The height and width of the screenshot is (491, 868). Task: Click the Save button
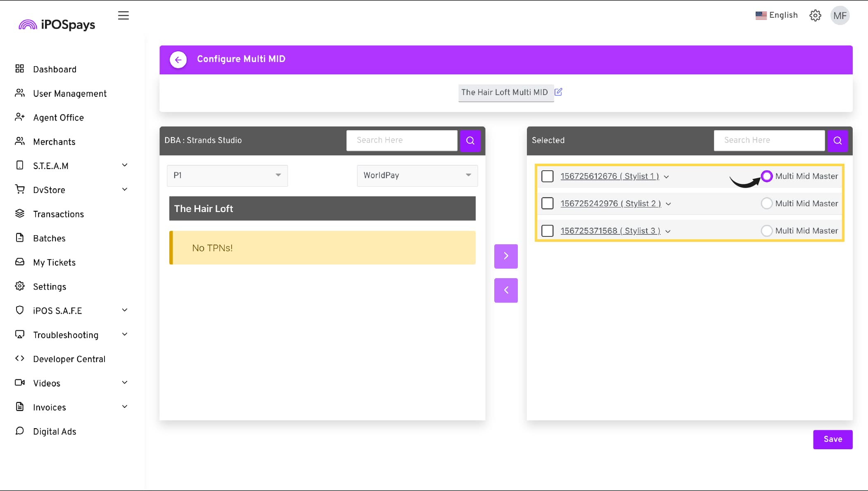[832, 439]
